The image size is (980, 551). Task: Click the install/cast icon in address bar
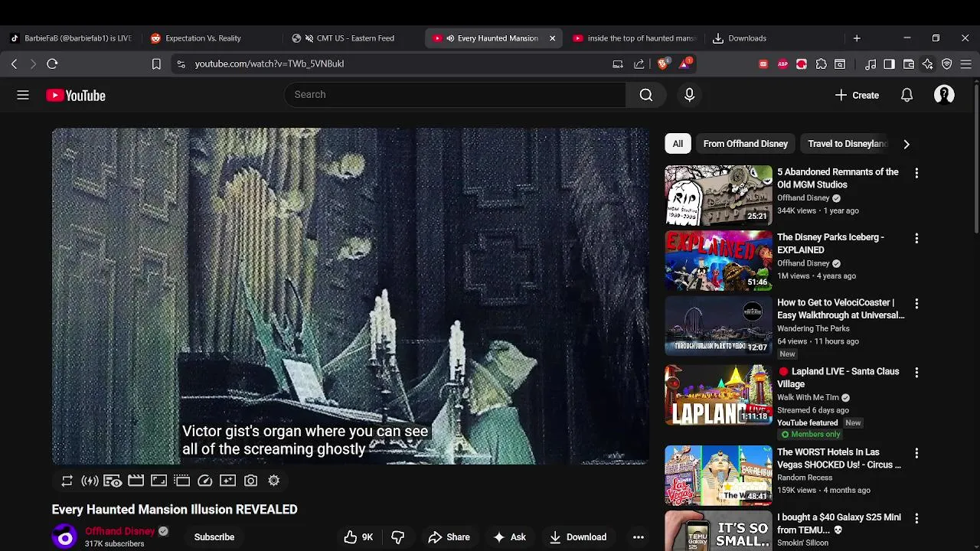pyautogui.click(x=618, y=64)
